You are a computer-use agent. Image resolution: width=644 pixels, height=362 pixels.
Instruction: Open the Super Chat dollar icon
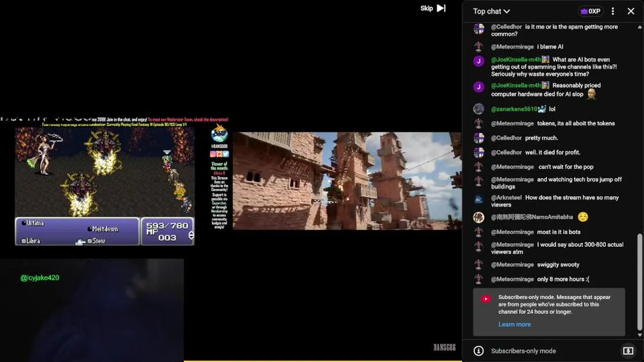tap(628, 351)
